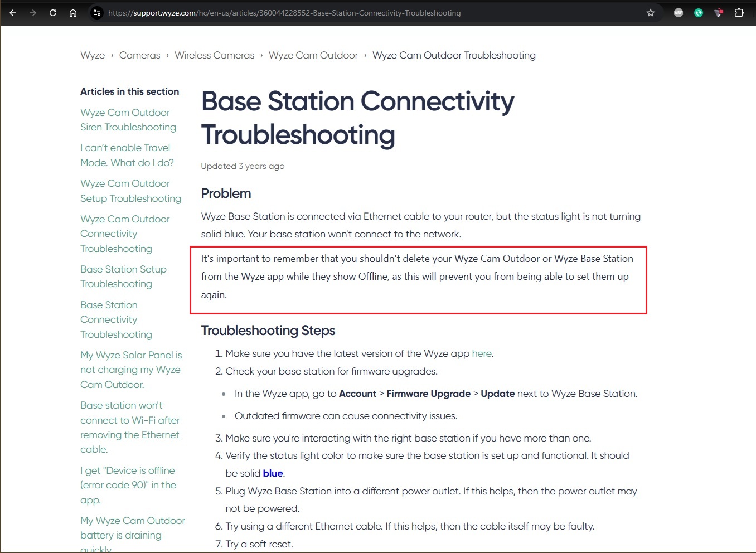This screenshot has width=756, height=553.
Task: Open Base Station Connectivity Troubleshooting sidebar link
Action: [116, 319]
